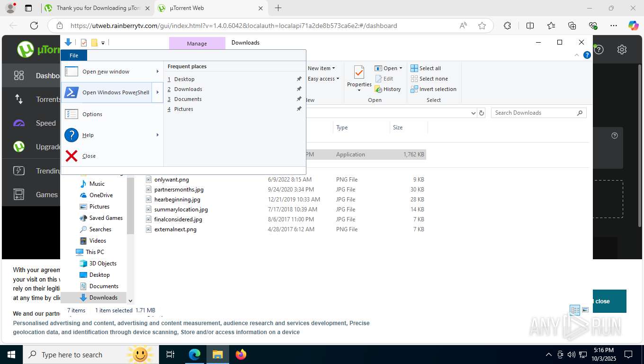Click Select all in the ribbon
The image size is (644, 364).
point(426,68)
